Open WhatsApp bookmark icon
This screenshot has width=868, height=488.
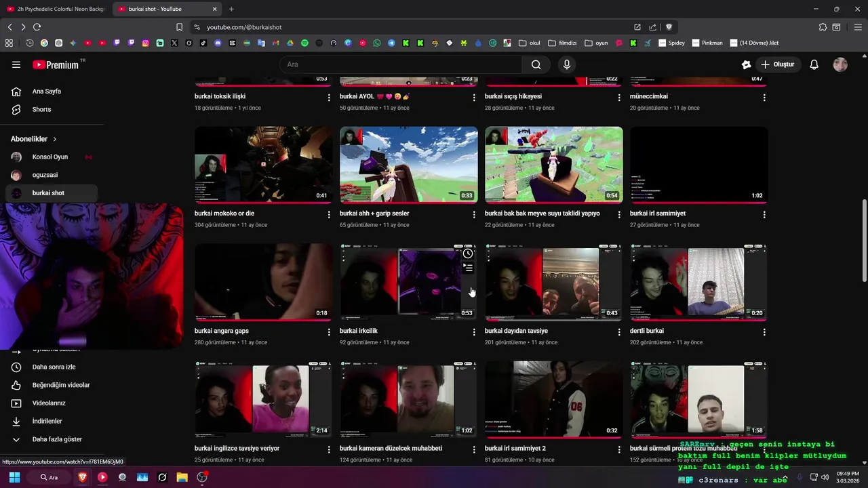tap(377, 43)
